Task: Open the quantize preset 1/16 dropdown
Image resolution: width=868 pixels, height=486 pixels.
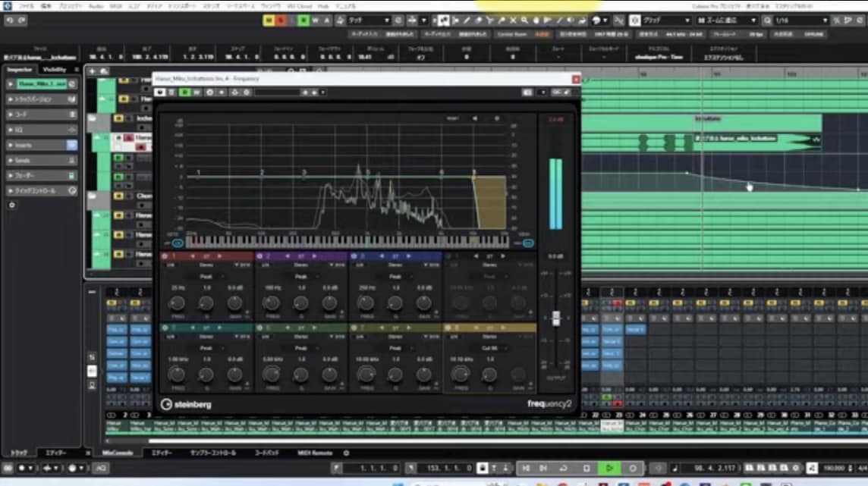Action: tap(801, 20)
